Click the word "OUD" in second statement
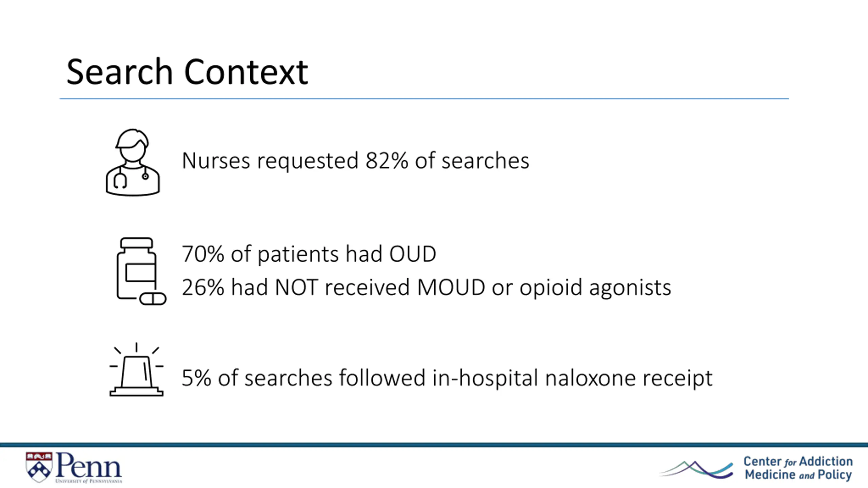Viewport: 868px width, 488px height. pyautogui.click(x=413, y=254)
